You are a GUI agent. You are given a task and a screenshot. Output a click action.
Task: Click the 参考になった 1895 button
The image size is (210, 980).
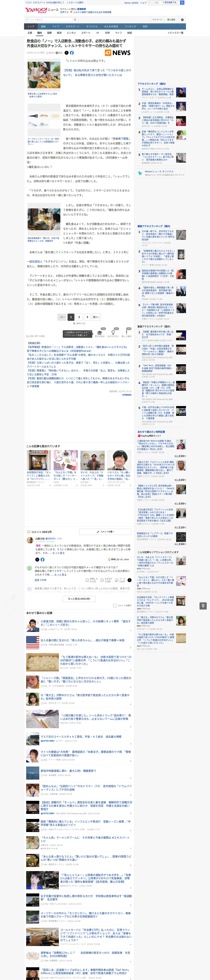(x=119, y=560)
